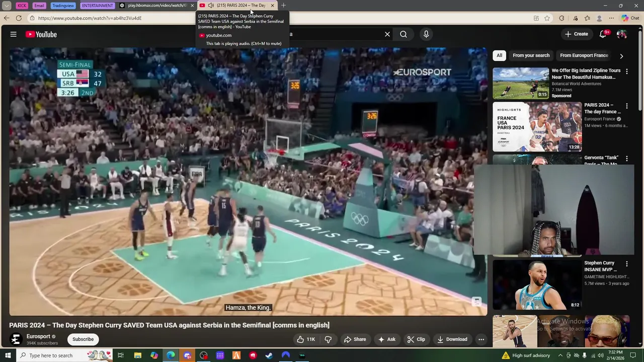Select the From Eurosport France chip

tap(584, 55)
